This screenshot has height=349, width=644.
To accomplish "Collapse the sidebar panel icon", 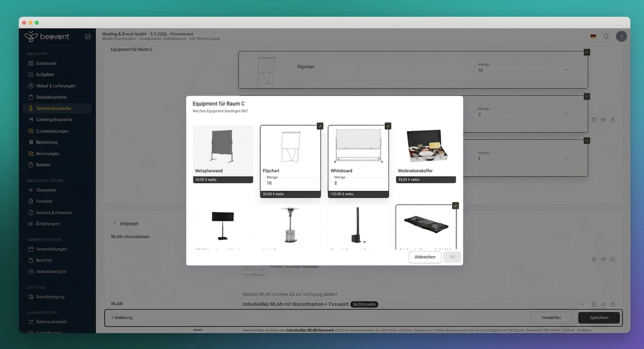I will (x=88, y=37).
